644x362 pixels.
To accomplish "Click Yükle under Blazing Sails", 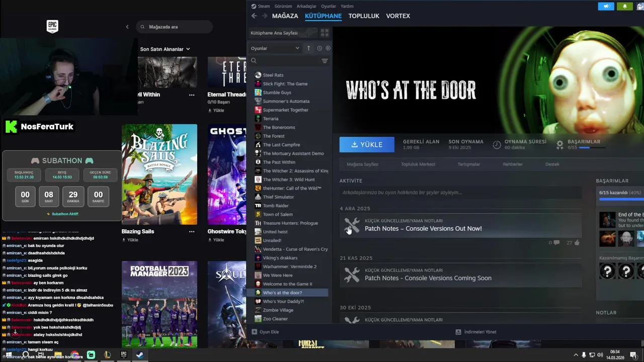I will (x=130, y=240).
